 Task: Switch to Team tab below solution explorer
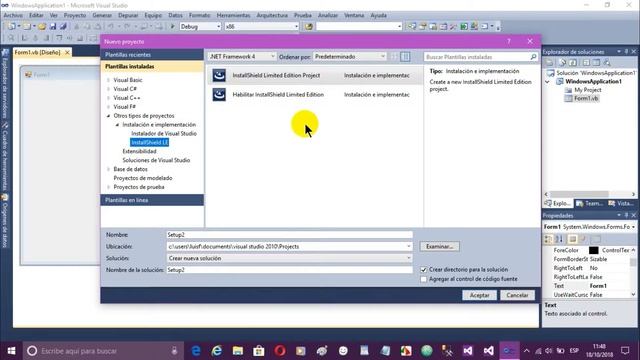click(x=589, y=203)
